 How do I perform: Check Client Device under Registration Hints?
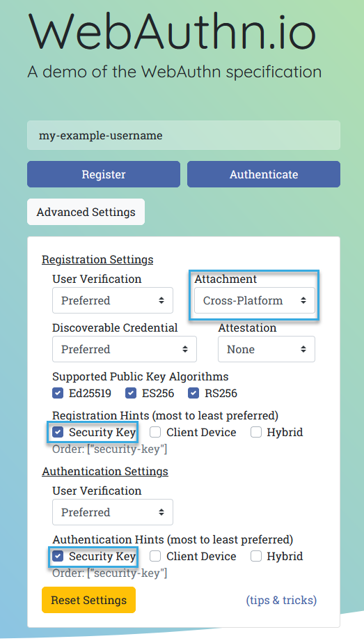155,432
